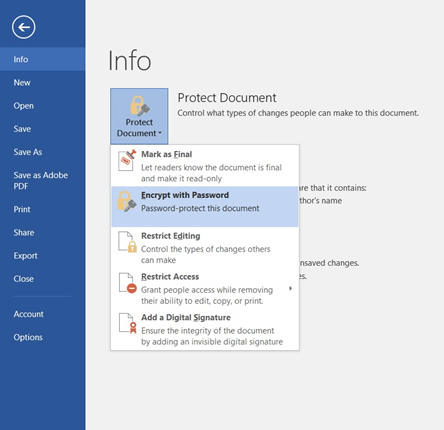Expand the Protect Document dropdown button
The width and height of the screenshot is (444, 430).
(139, 116)
